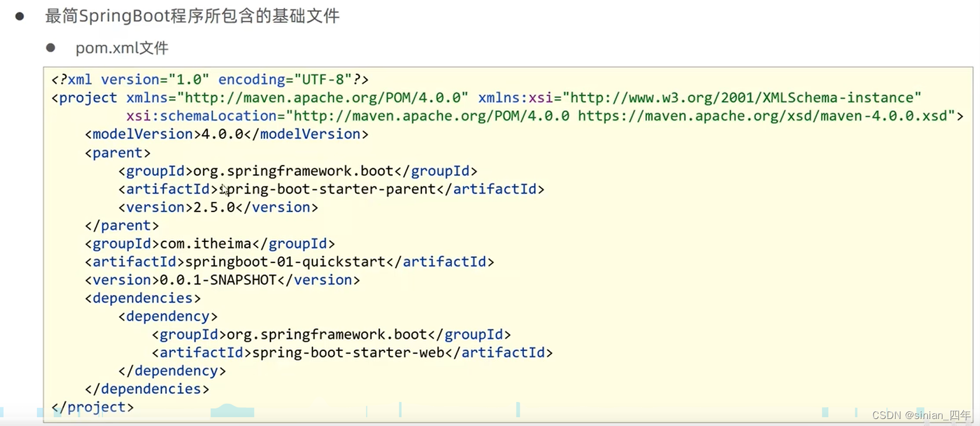Click the xmlns:xsi XMLSchema-instance URL
Viewport: 980px width, 426px height.
tap(742, 98)
